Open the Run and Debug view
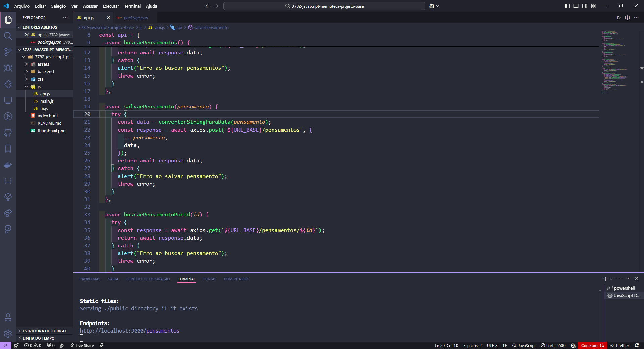 (8, 68)
